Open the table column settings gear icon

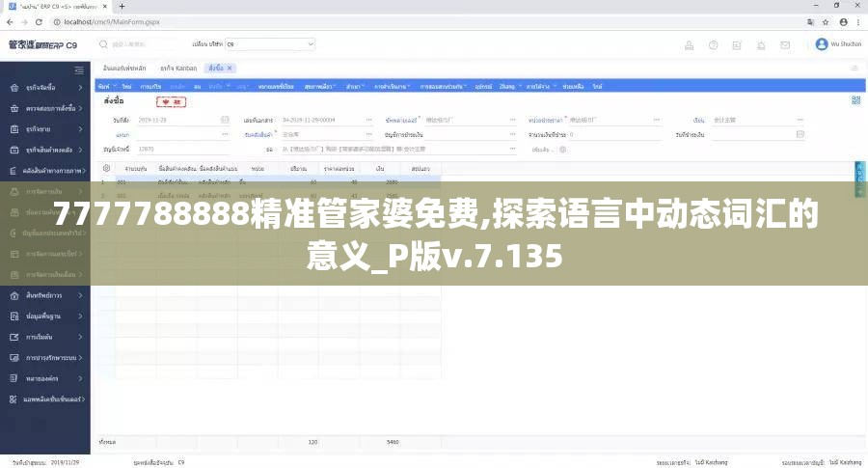[x=106, y=168]
